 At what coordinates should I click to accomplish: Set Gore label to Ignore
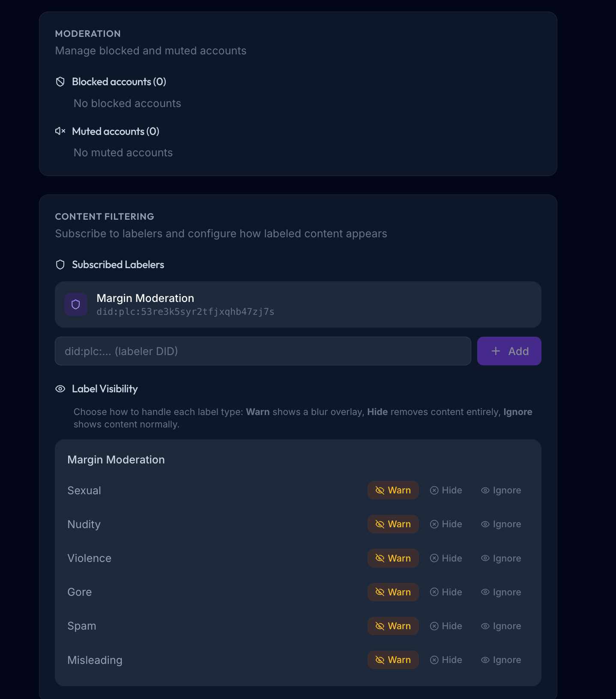point(501,592)
